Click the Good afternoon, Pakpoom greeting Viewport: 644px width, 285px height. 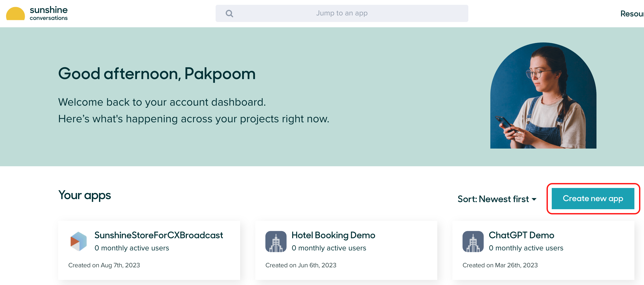pyautogui.click(x=157, y=74)
